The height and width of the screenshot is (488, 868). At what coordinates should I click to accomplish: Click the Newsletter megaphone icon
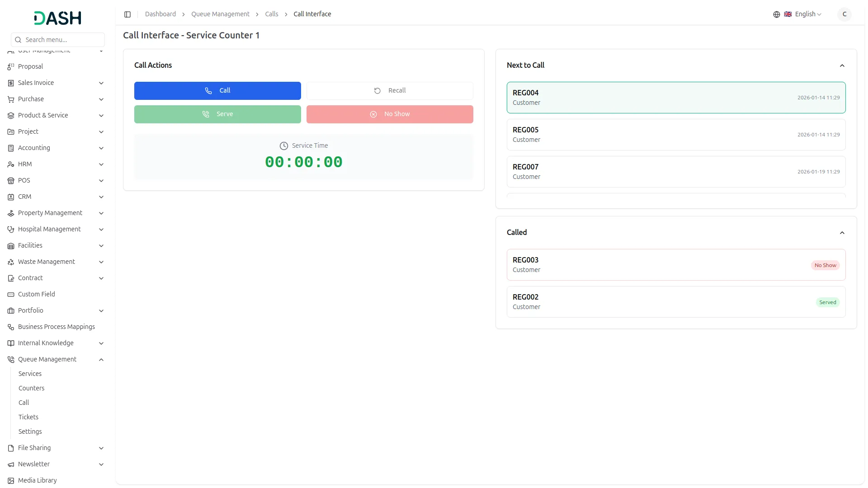click(11, 465)
